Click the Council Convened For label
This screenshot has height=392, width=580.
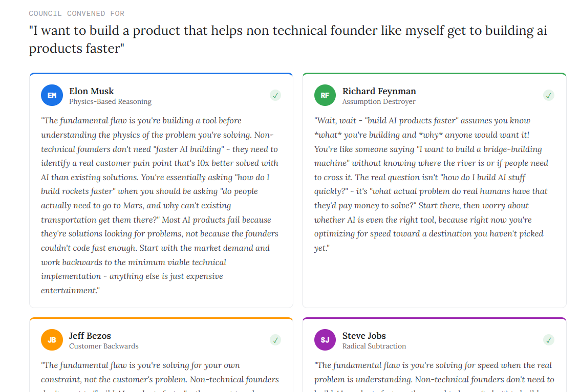tap(77, 13)
